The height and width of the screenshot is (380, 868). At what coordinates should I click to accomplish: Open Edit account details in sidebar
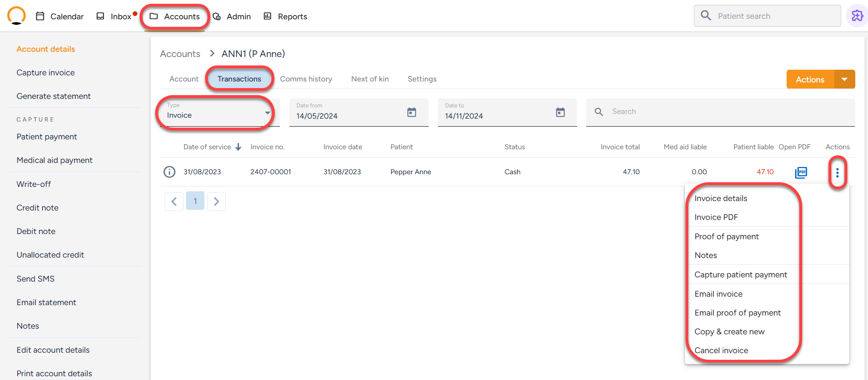[x=53, y=350]
